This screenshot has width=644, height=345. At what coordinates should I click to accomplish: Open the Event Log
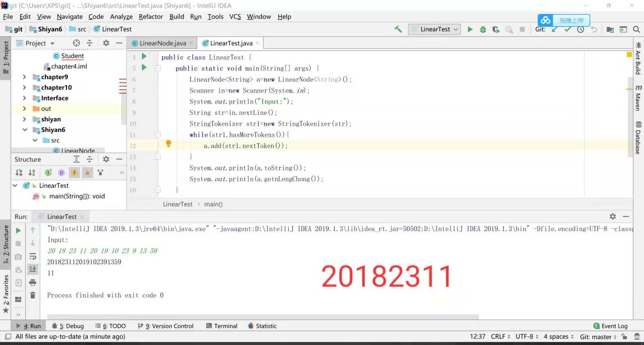[610, 326]
